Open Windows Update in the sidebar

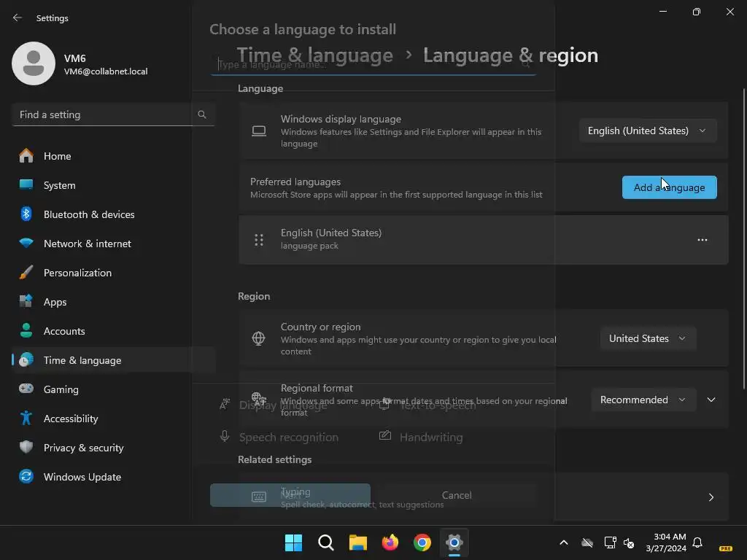(113, 477)
